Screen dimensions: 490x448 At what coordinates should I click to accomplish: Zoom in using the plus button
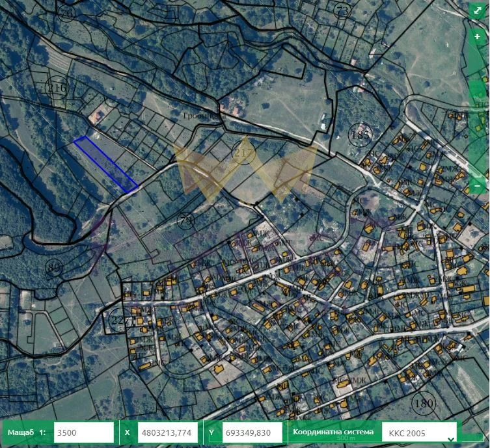tap(478, 37)
